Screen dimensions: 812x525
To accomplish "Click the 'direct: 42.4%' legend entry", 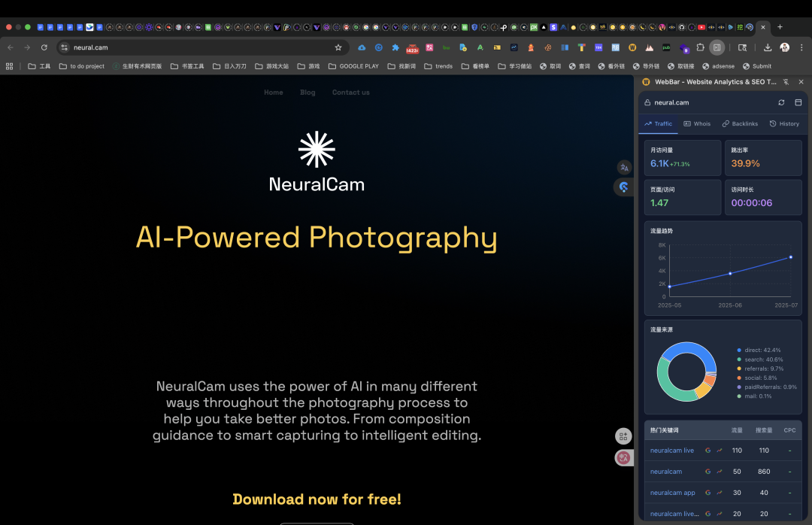I will point(759,351).
